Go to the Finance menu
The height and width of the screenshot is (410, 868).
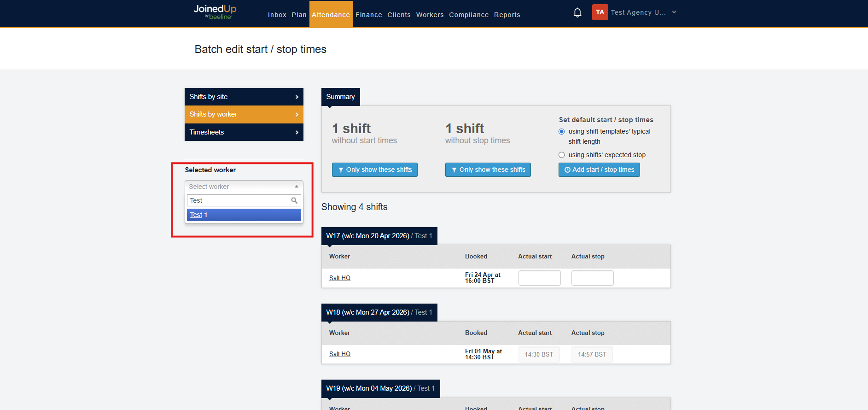[x=369, y=15]
